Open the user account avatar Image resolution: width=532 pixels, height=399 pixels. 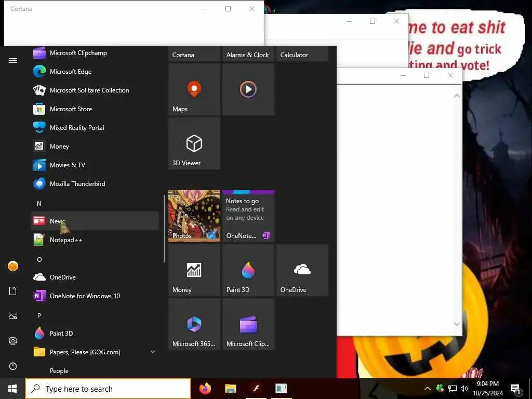pos(13,266)
